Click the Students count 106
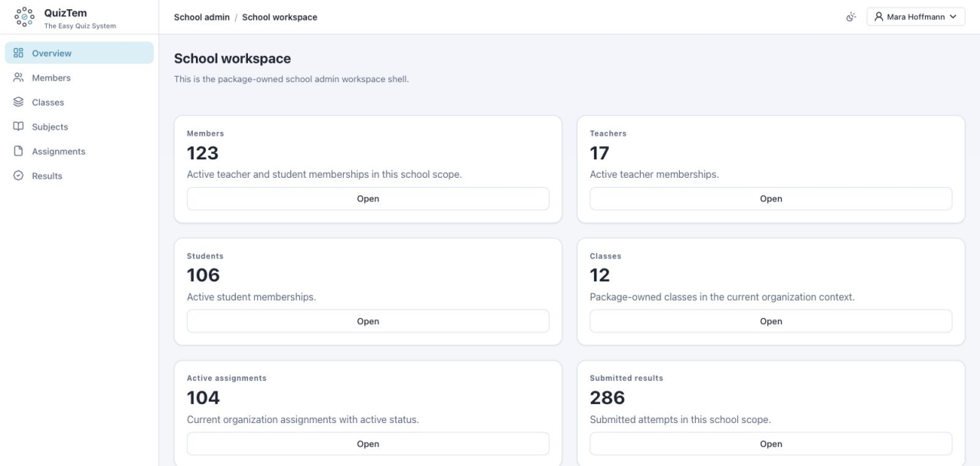This screenshot has height=466, width=980. tap(203, 275)
